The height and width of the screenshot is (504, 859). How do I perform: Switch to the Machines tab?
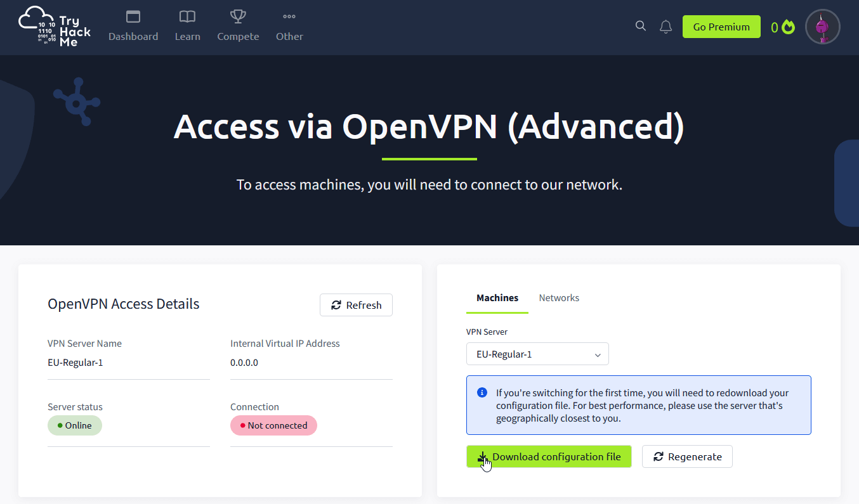coord(497,298)
